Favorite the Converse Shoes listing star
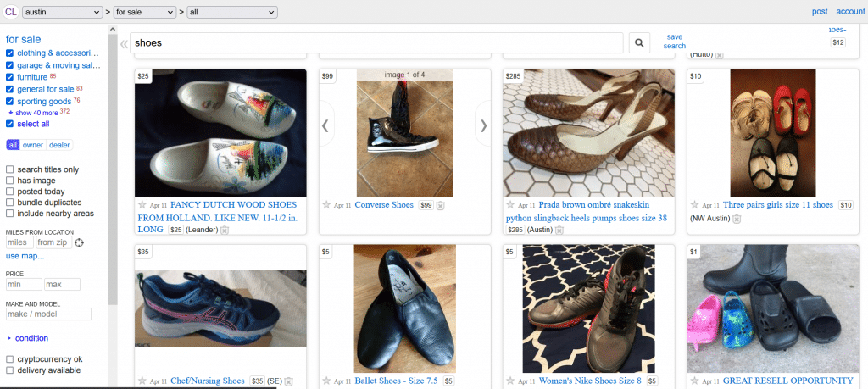The height and width of the screenshot is (389, 868). point(326,205)
